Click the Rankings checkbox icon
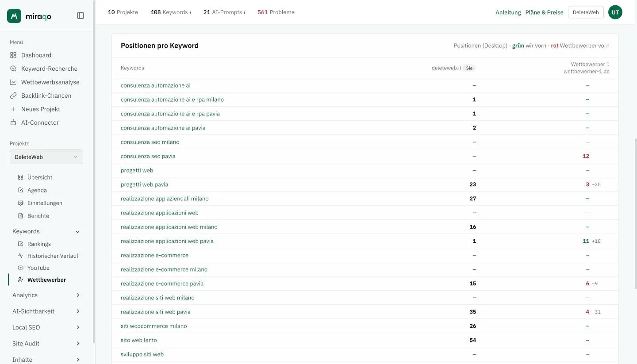637x364 pixels. [x=20, y=244]
